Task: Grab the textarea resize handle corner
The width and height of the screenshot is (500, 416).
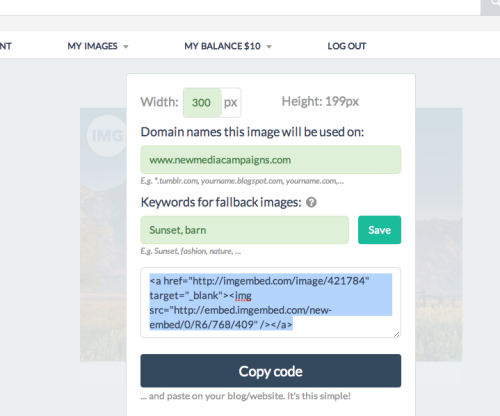Action: [396, 334]
